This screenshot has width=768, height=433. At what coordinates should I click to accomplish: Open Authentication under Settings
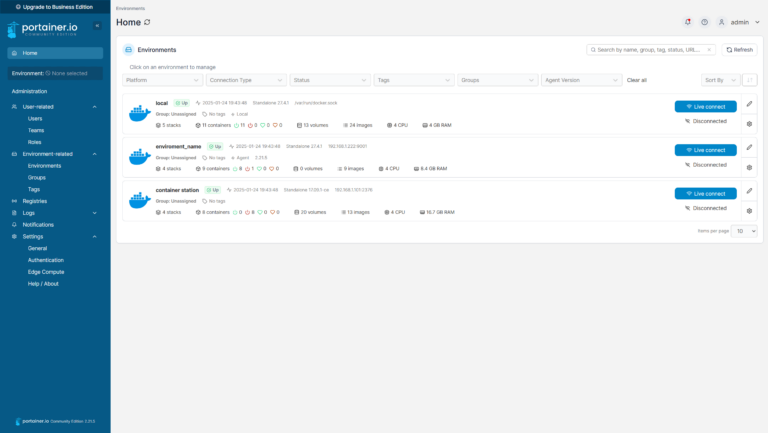click(x=45, y=260)
